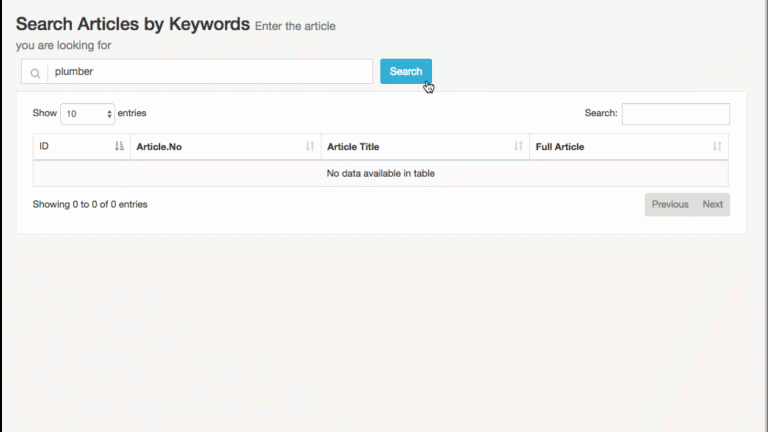Go to the Previous page
Screen dimensions: 768x432
point(670,204)
